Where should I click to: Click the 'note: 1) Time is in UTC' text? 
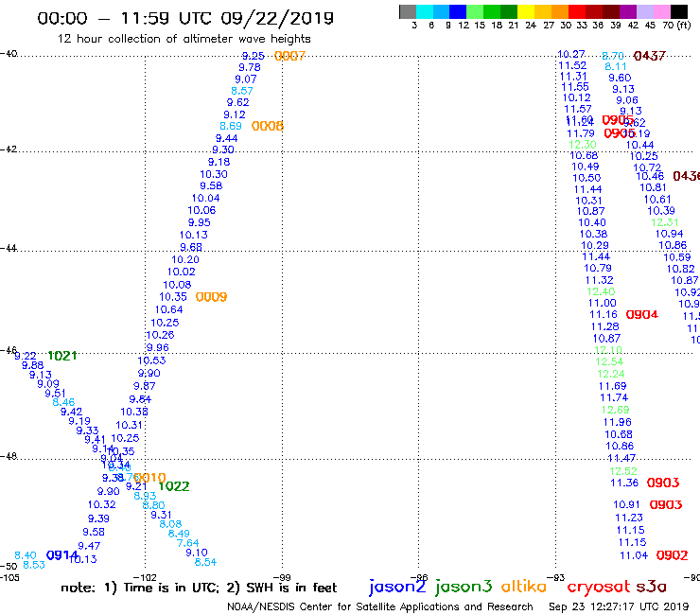tap(140, 588)
